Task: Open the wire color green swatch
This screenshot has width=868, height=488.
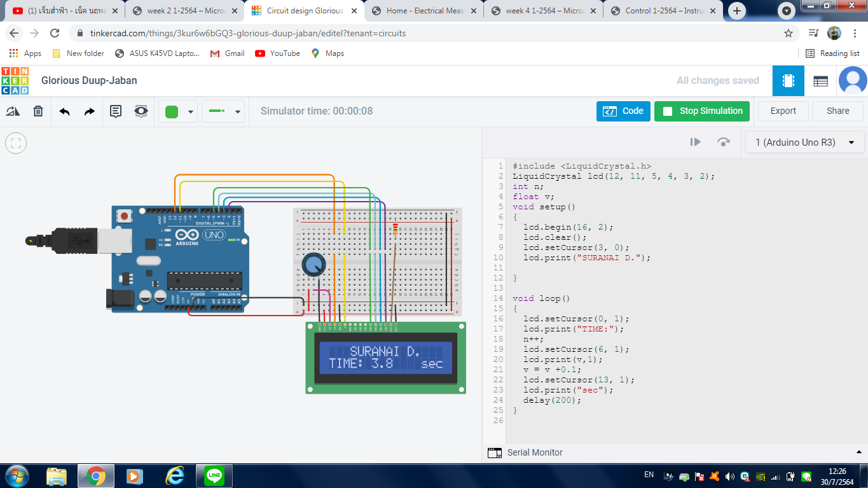Action: tap(172, 111)
